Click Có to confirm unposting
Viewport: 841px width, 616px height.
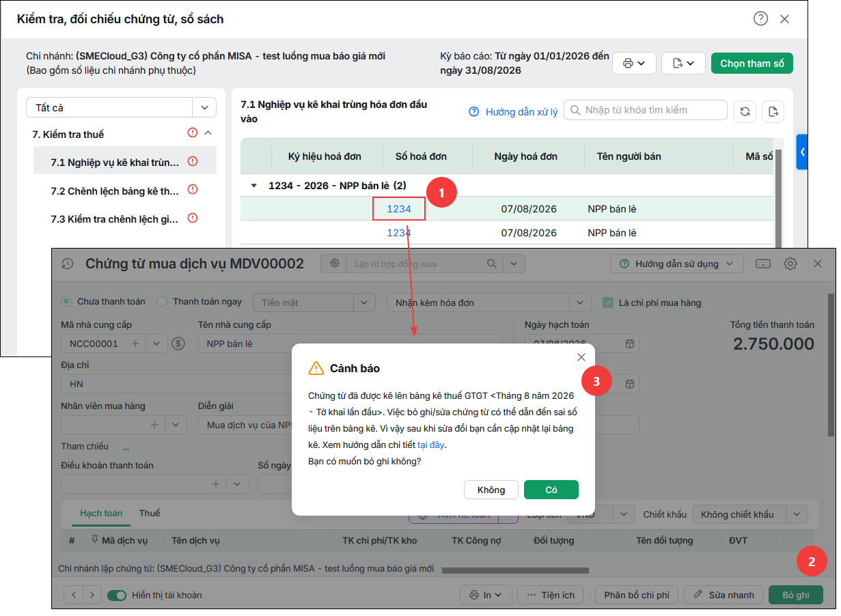tap(551, 490)
